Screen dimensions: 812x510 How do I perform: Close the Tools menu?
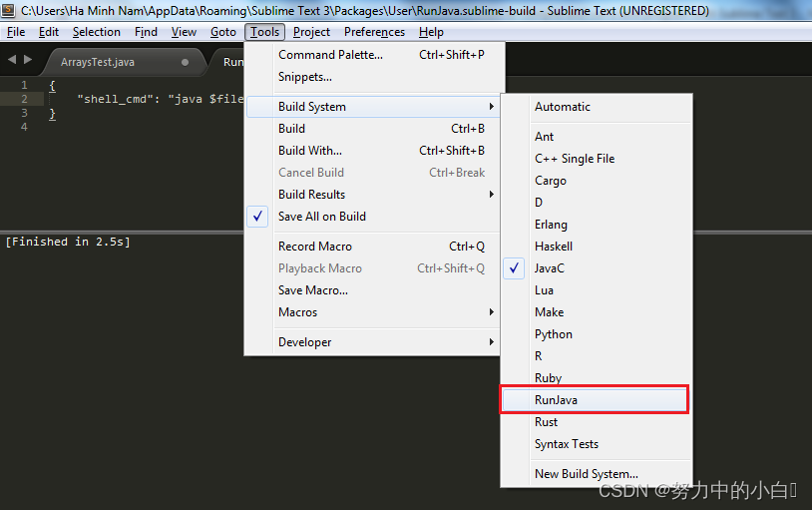point(264,32)
